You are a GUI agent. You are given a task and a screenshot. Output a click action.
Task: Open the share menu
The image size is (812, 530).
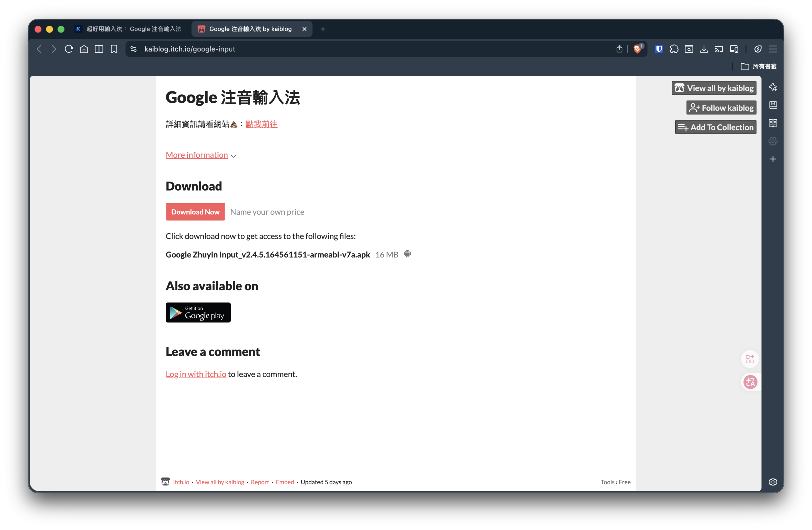(619, 49)
